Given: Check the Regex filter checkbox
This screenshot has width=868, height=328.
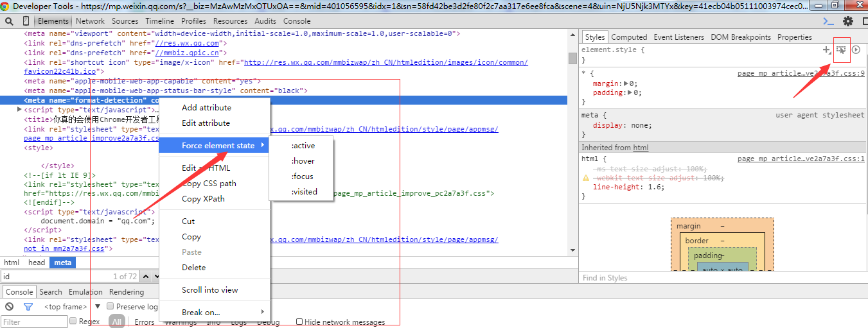Looking at the screenshot, I should point(73,321).
